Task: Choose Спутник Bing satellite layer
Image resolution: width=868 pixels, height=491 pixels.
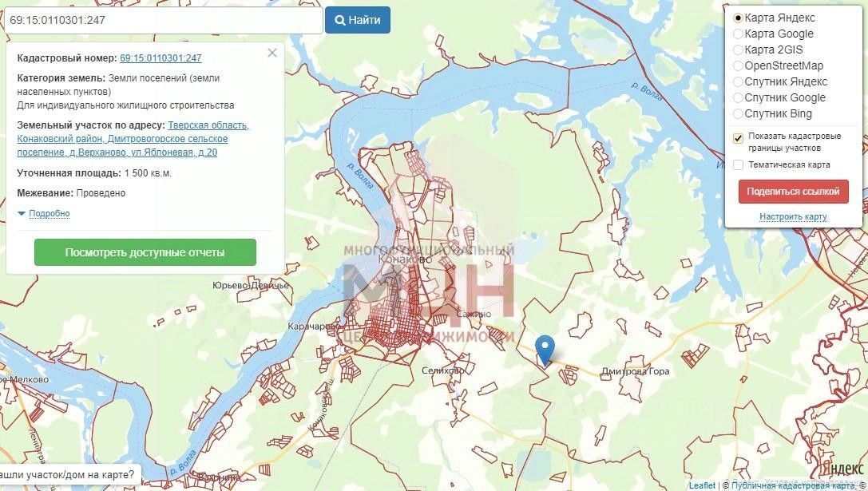Action: click(738, 114)
